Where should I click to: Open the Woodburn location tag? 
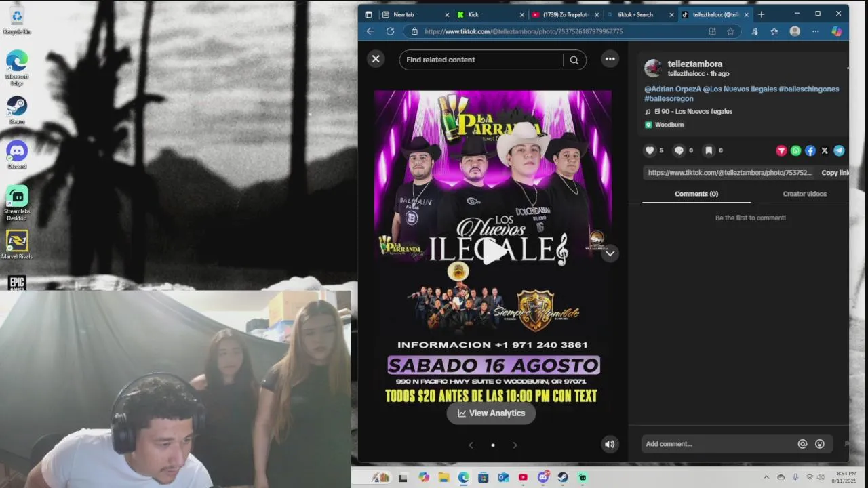pos(669,125)
